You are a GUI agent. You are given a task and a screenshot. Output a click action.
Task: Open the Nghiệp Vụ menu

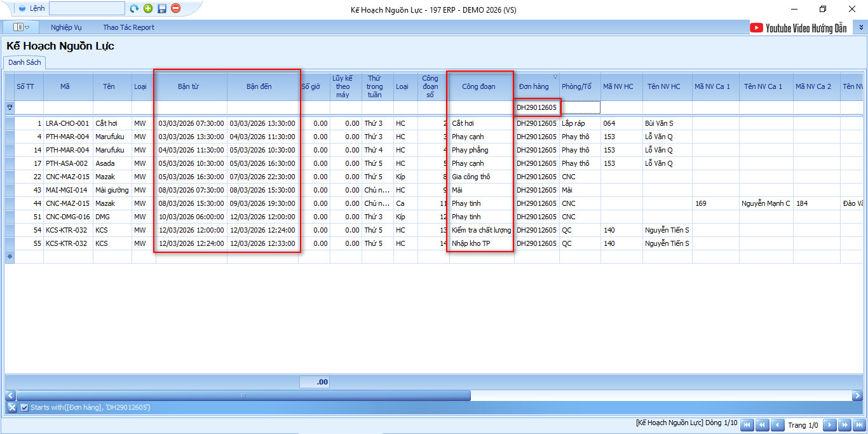66,27
